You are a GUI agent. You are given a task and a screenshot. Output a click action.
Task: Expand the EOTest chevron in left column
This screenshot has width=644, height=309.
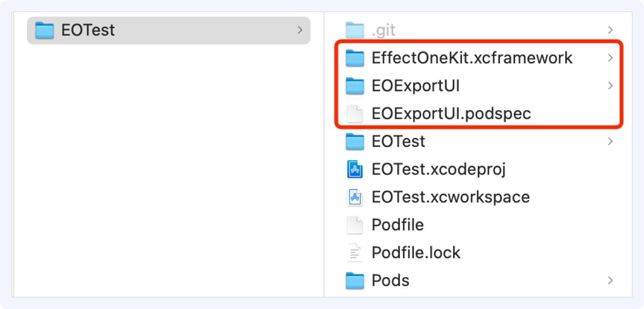[x=300, y=30]
